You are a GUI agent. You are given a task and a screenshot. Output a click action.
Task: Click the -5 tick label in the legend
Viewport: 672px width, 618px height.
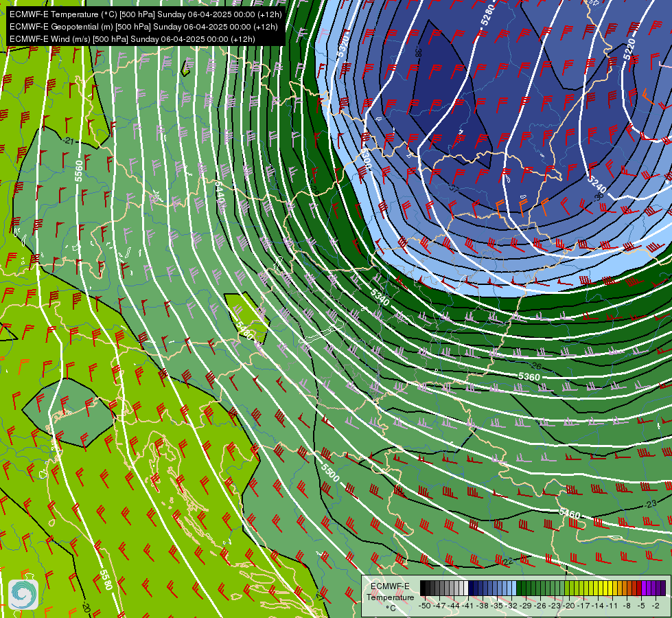coord(640,606)
